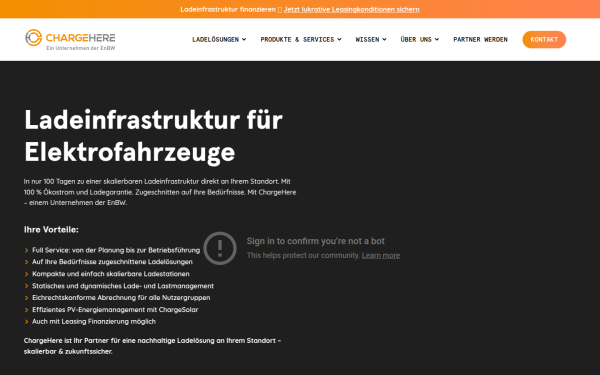Click the 'Ladeinfrastruktur finanzieren' banner text

pos(228,9)
